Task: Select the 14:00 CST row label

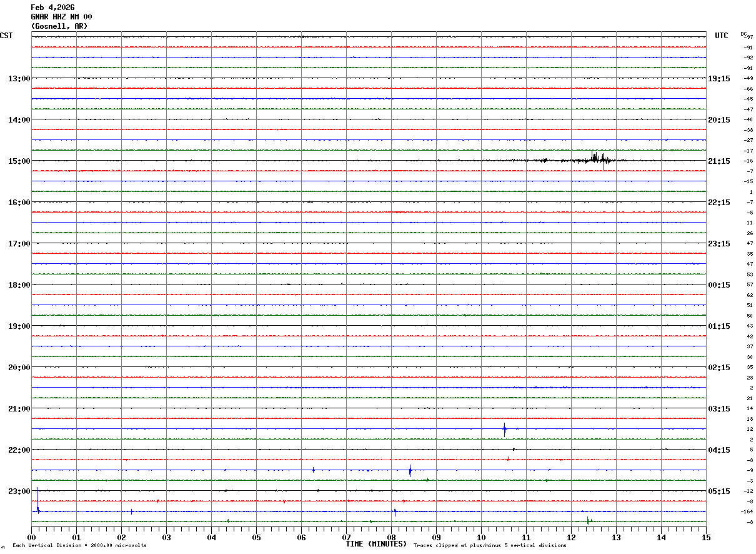Action: [19, 120]
